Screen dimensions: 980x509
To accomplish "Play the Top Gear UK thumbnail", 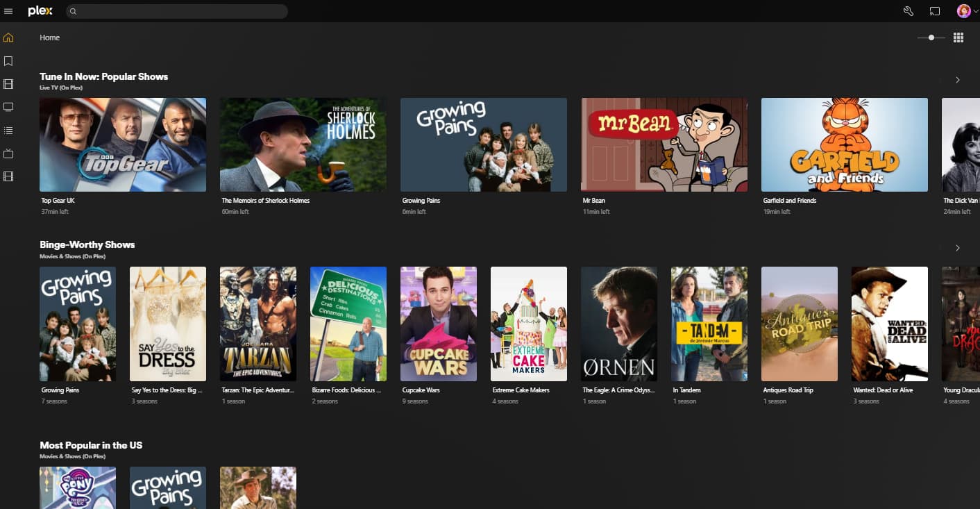I will (123, 144).
